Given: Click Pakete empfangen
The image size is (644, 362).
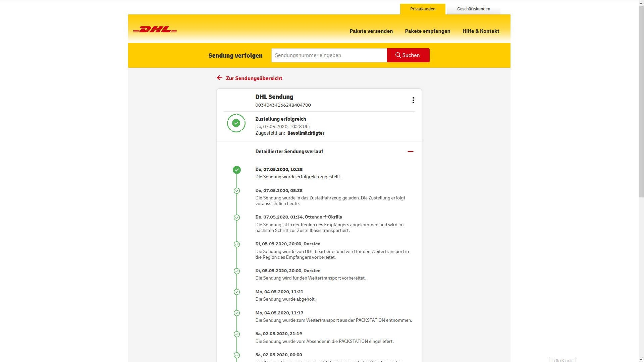Looking at the screenshot, I should point(427,31).
